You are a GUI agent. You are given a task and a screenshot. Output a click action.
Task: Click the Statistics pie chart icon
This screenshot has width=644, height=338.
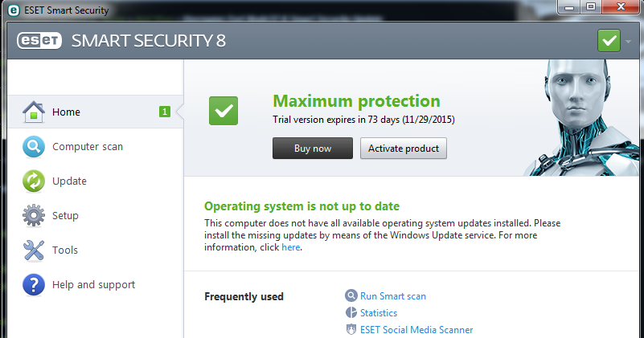pos(351,312)
